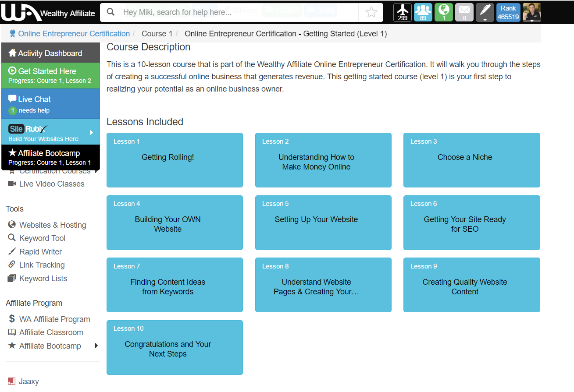This screenshot has width=574, height=392.
Task: Open Lesson 5 Setting Up Your Website
Action: coord(323,222)
